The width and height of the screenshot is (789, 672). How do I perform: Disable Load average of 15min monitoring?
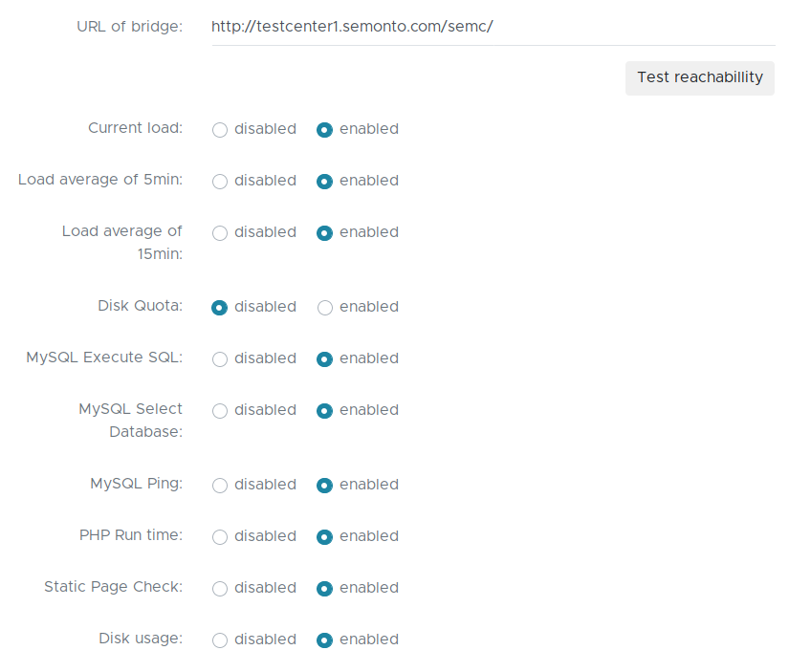(x=220, y=232)
